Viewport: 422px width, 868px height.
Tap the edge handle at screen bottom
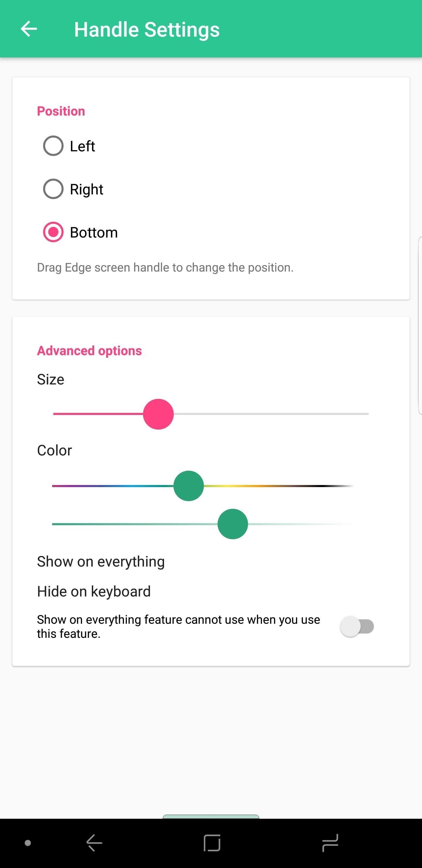point(211,816)
